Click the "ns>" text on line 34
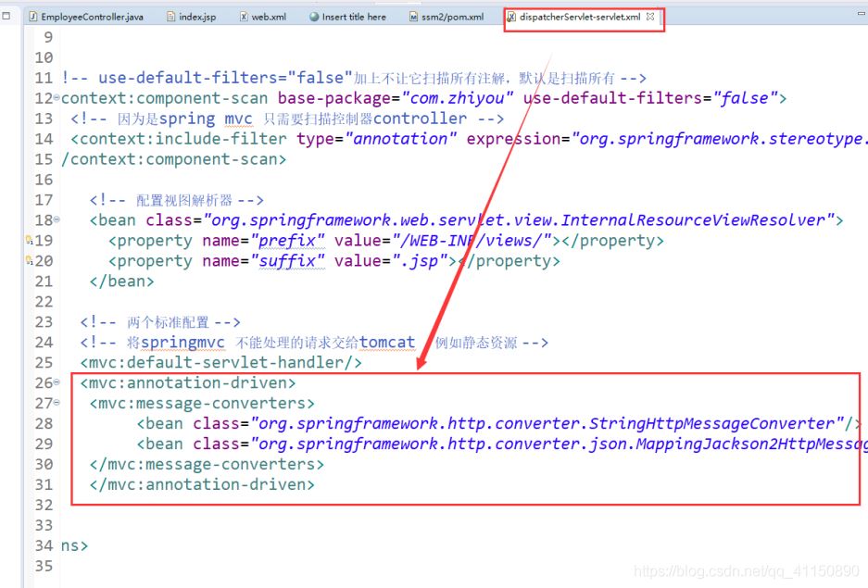This screenshot has height=588, width=868. point(74,546)
